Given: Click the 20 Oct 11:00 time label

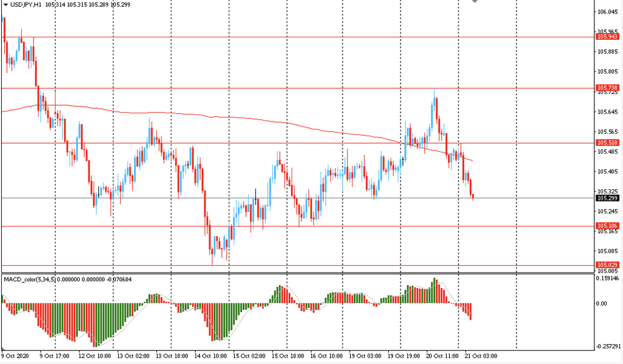Looking at the screenshot, I should click(442, 356).
